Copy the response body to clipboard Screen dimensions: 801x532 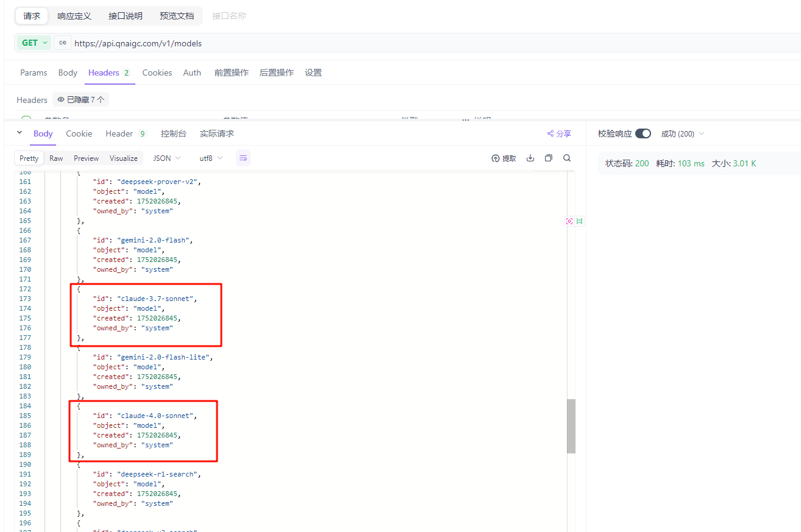[x=549, y=158]
